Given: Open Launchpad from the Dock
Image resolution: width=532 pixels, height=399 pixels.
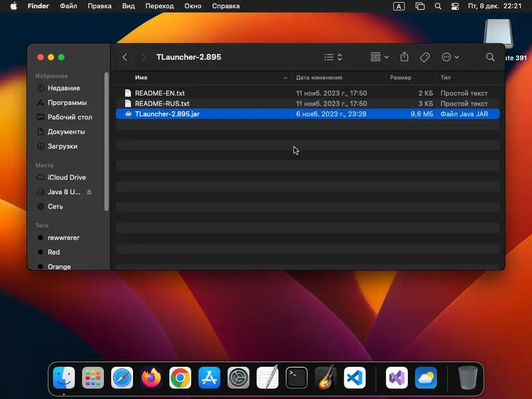Looking at the screenshot, I should pos(93,378).
